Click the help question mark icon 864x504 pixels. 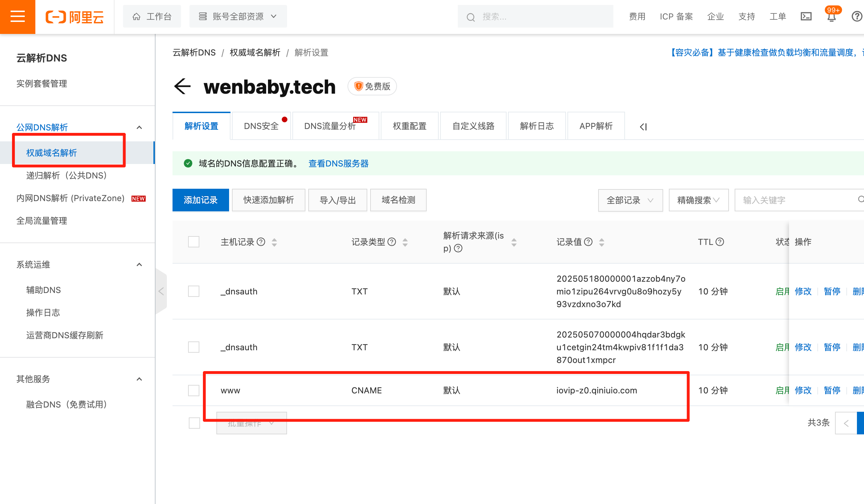click(857, 17)
